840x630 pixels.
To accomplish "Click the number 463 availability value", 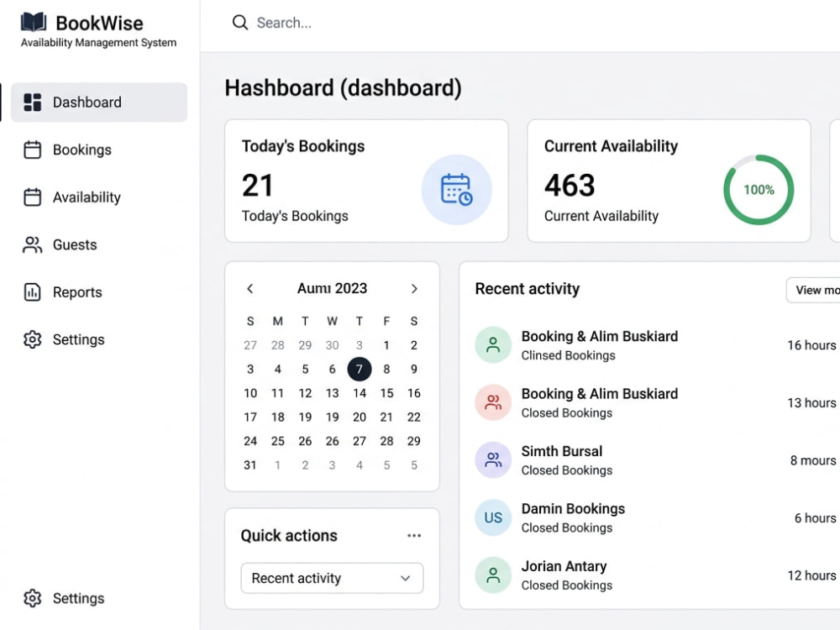I will coord(570,186).
